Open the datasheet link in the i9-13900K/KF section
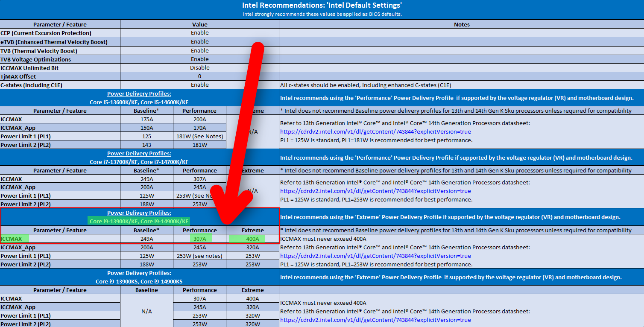The height and width of the screenshot is (327, 644). point(375,256)
